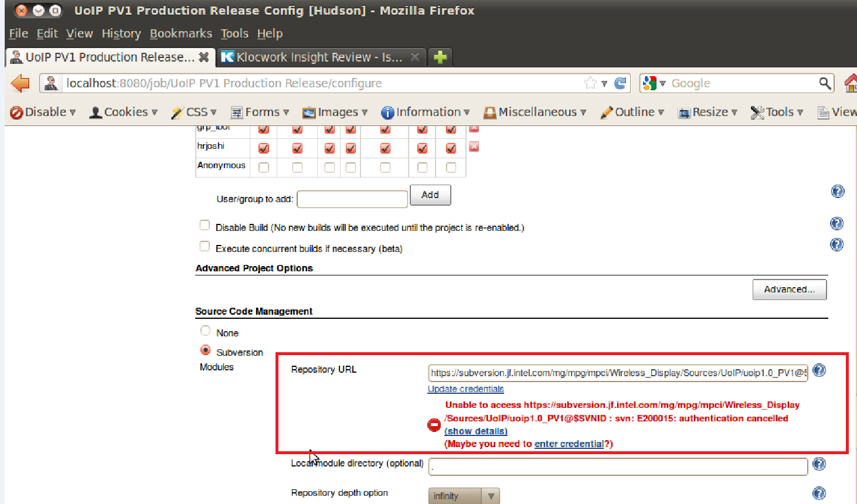The width and height of the screenshot is (857, 504).
Task: Open the search engine selector dropdown
Action: point(654,83)
